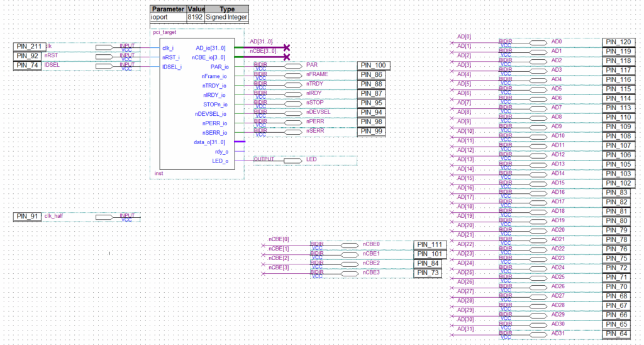The image size is (644, 345).
Task: Click the ioport value 8192 cell
Action: tap(196, 18)
